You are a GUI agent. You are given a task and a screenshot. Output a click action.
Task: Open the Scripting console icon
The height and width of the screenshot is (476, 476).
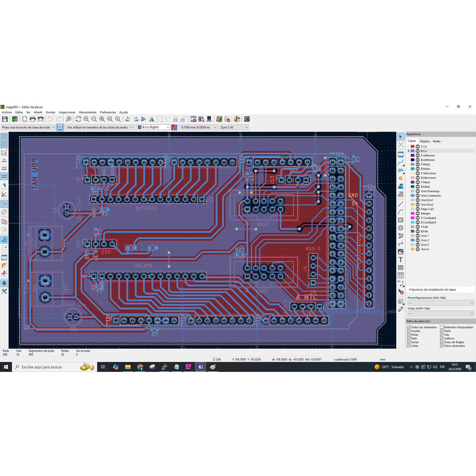(x=247, y=119)
